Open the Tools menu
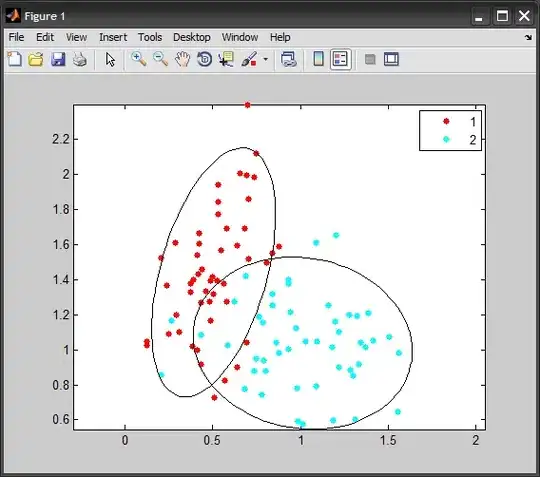This screenshot has width=540, height=477. click(150, 37)
